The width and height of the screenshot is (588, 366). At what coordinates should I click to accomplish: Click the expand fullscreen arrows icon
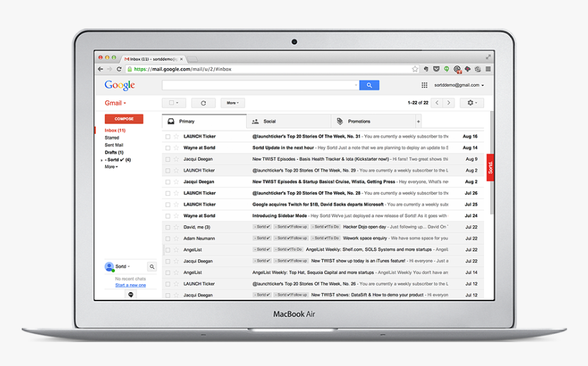click(x=488, y=57)
